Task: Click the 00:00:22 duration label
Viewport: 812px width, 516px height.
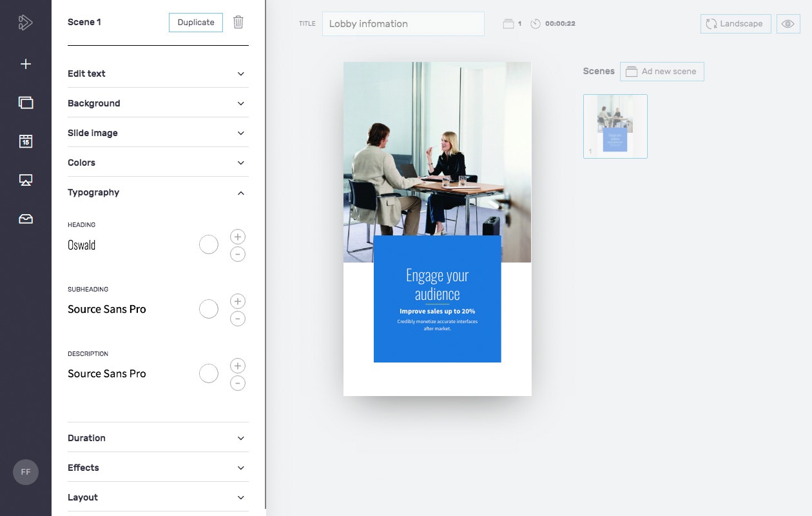Action: (560, 24)
